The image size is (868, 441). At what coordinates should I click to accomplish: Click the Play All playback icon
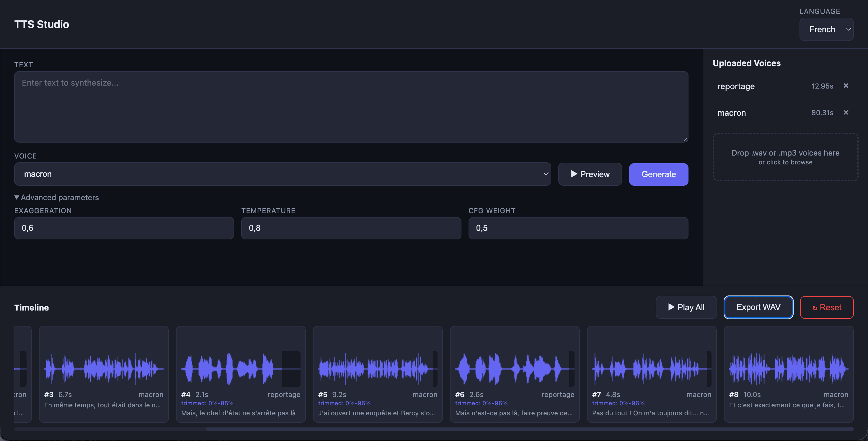(672, 307)
